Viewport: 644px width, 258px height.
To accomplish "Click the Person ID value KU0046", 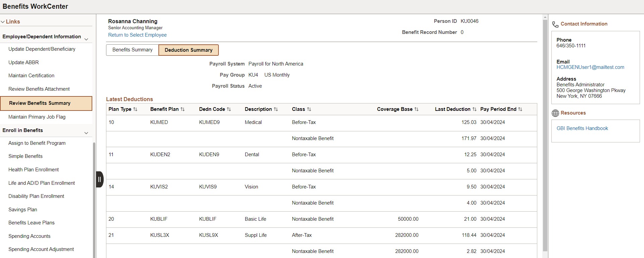I will tap(469, 21).
